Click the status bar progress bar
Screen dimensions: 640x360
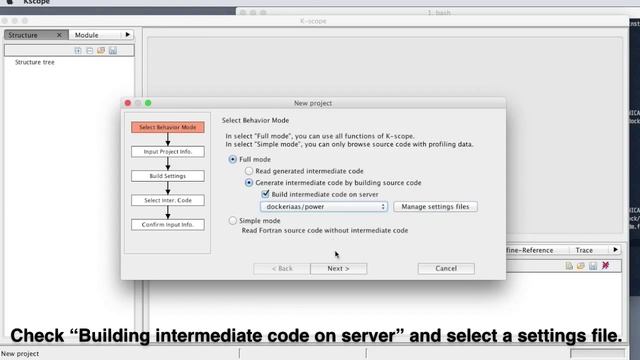[597, 353]
